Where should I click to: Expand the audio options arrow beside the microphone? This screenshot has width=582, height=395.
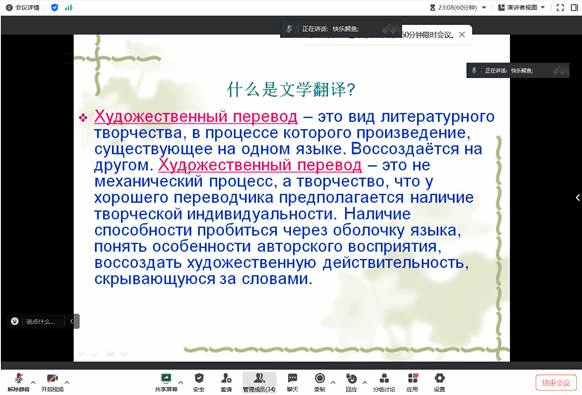click(x=33, y=382)
